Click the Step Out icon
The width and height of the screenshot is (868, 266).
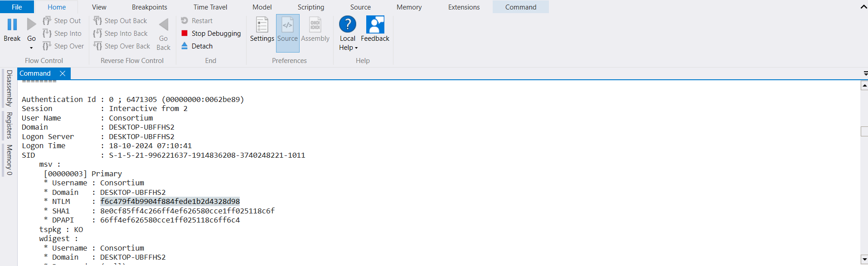(x=47, y=20)
